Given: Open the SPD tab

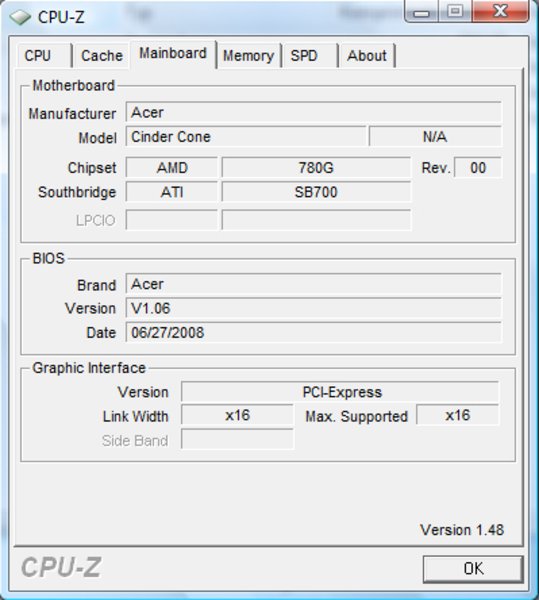Looking at the screenshot, I should click(310, 56).
